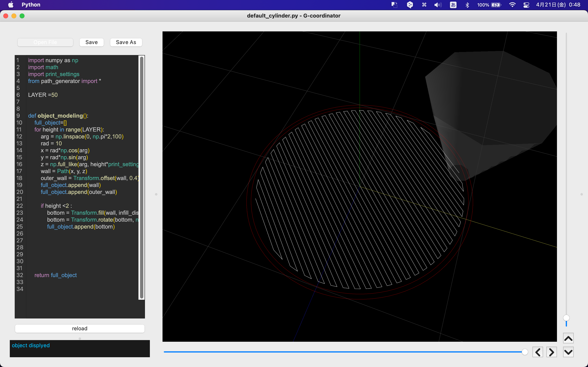Select the Japanese input source icon
588x367 pixels.
(453, 5)
